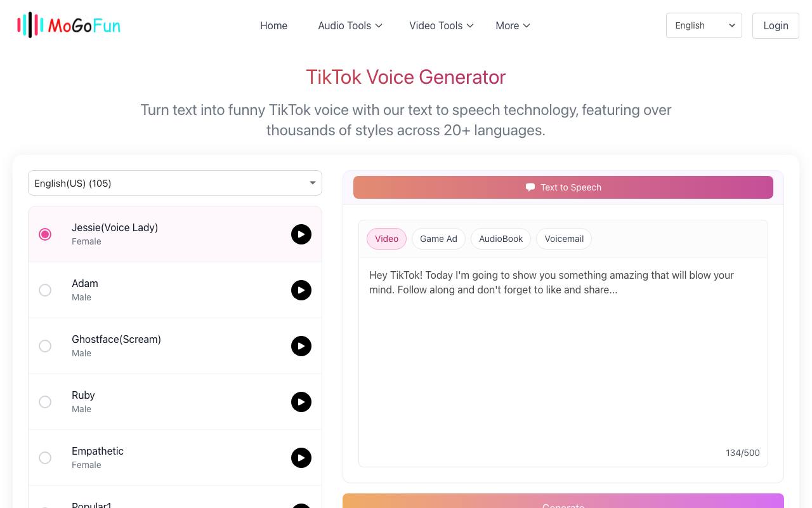Select the Empathetic voice radio option
812x508 pixels.
tap(45, 458)
